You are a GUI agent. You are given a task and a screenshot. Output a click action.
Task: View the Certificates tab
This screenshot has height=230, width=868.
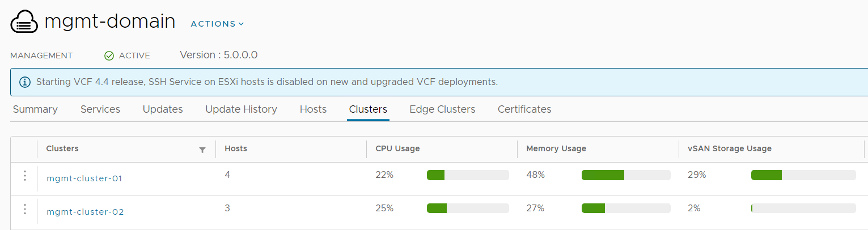click(524, 109)
